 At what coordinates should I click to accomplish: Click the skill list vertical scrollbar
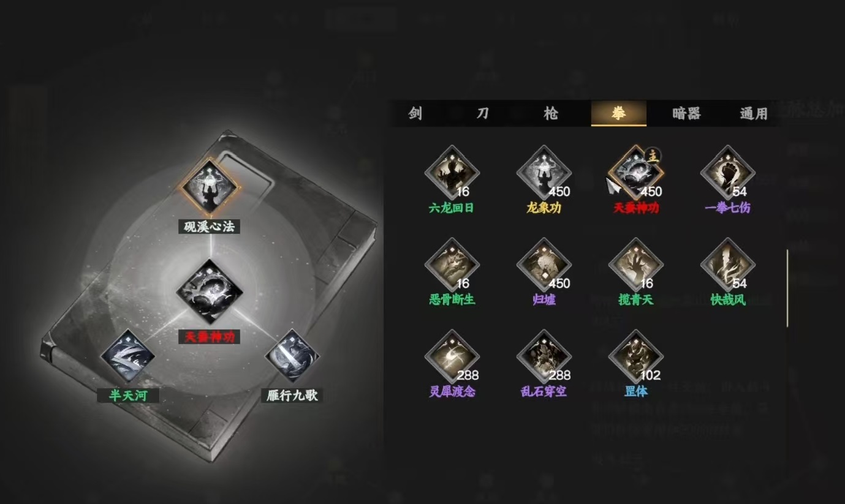(787, 288)
